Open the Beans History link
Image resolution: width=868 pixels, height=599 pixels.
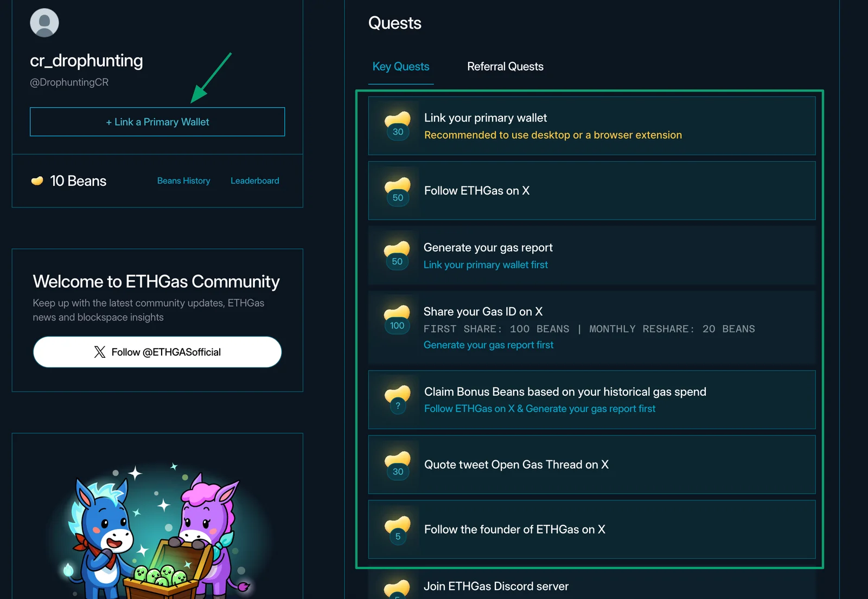coord(183,181)
